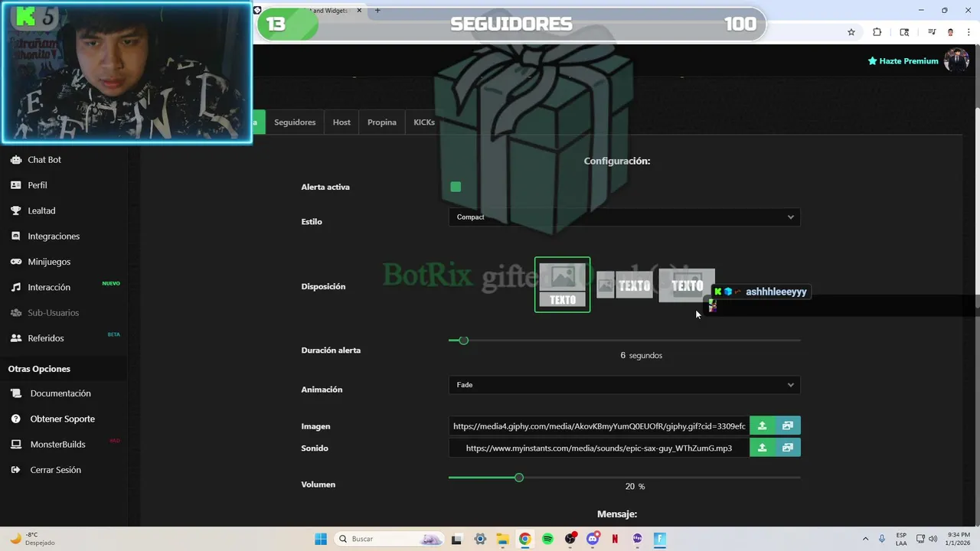The width and height of the screenshot is (980, 551).
Task: Open Netflix from the taskbar
Action: pos(615,539)
